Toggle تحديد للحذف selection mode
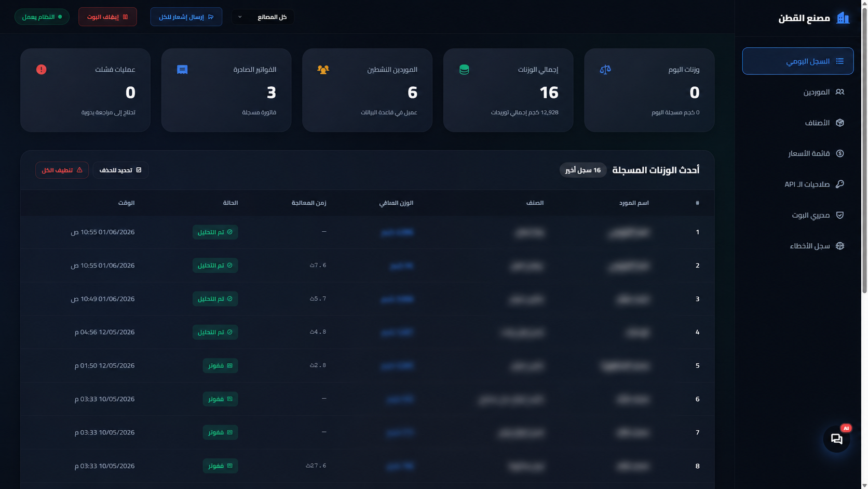The width and height of the screenshot is (868, 489). [120, 170]
